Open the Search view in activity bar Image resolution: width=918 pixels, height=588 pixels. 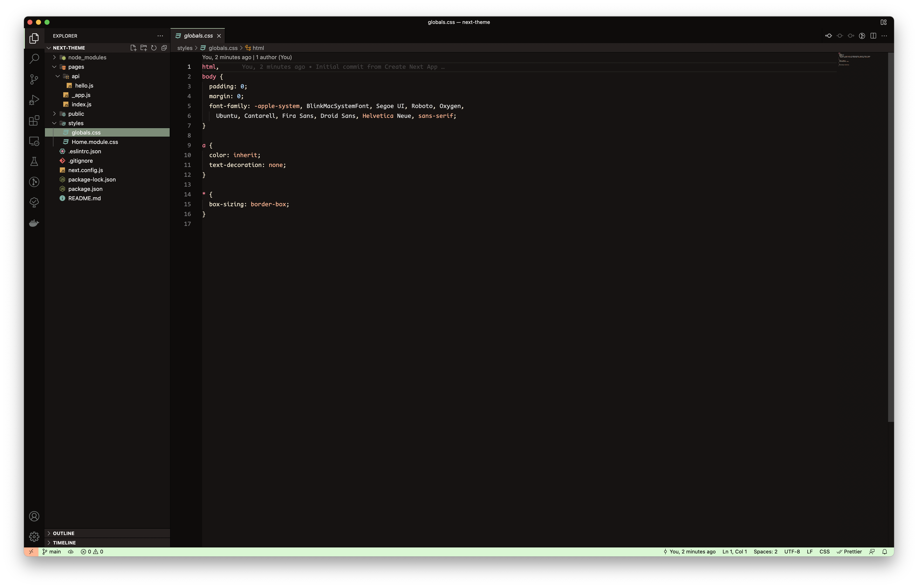(x=34, y=59)
